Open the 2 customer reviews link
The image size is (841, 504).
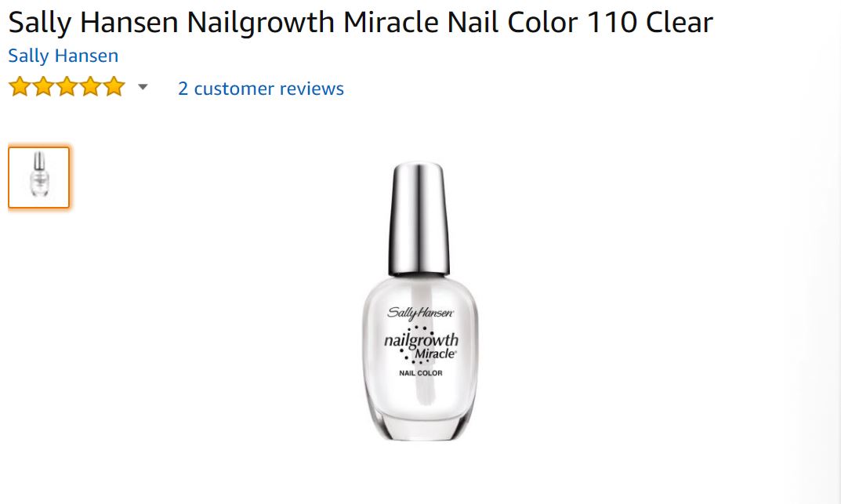tap(261, 89)
